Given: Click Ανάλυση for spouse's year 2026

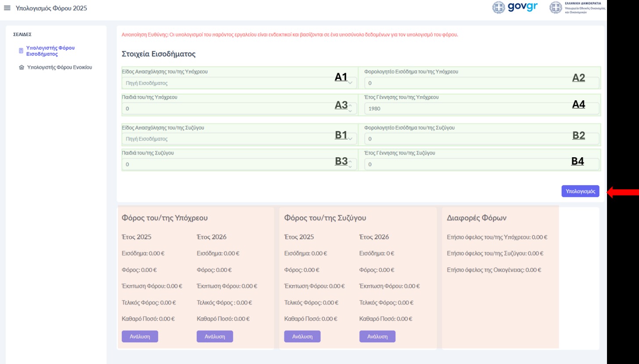Looking at the screenshot, I should tap(377, 336).
